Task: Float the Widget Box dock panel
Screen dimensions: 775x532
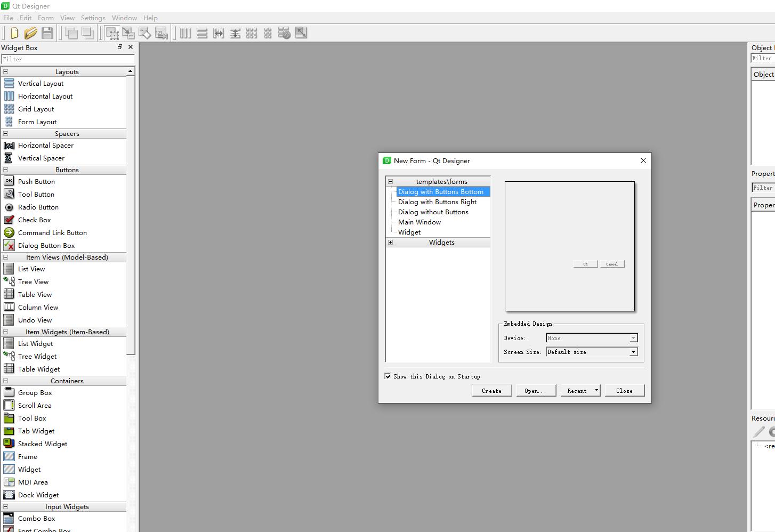Action: click(x=120, y=47)
